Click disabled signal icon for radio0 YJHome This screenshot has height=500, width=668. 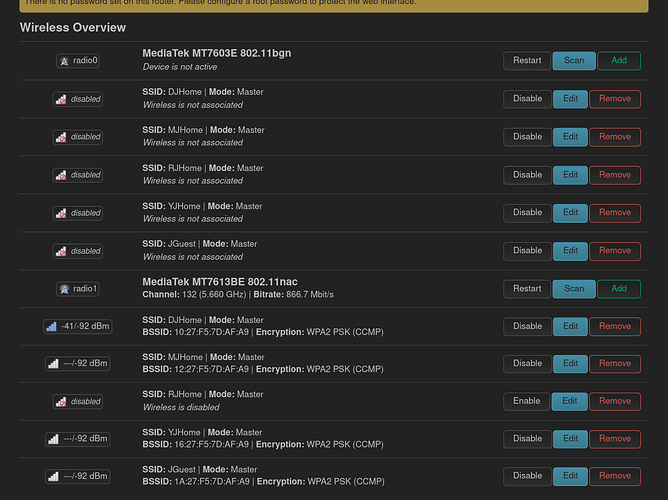[61, 213]
